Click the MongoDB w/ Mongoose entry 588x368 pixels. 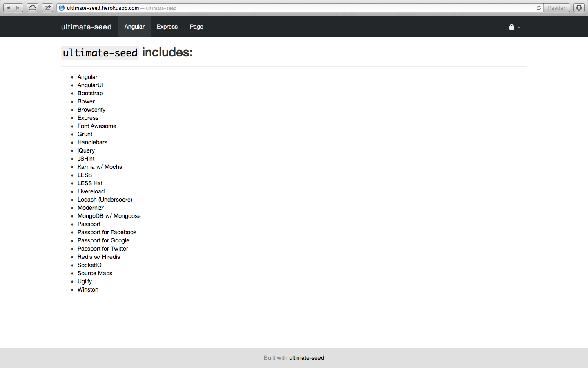click(x=109, y=216)
